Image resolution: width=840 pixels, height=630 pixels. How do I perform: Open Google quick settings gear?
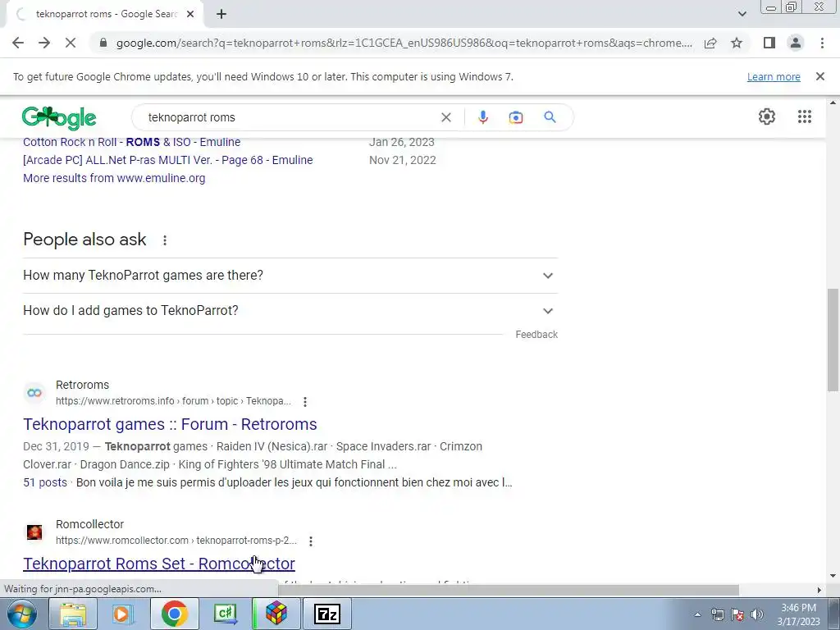click(x=767, y=116)
